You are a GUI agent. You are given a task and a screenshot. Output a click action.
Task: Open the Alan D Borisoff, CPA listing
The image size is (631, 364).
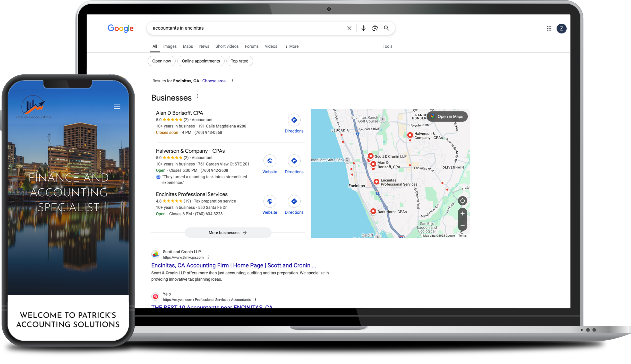coord(179,113)
